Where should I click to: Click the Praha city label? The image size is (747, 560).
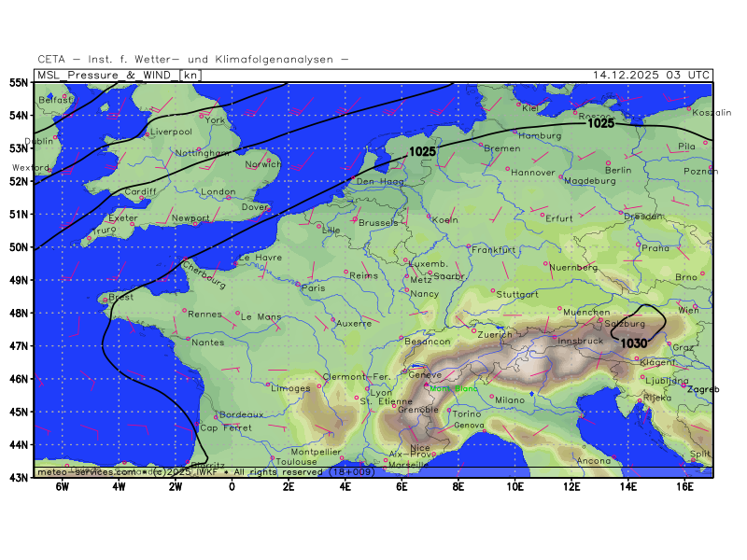tap(655, 248)
